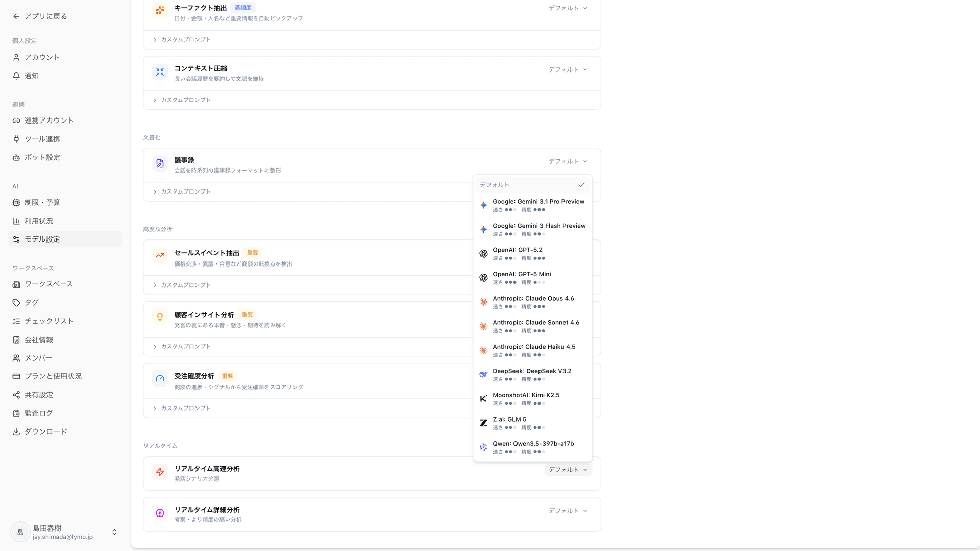Click the 顧客インサイト分析 lightbulb icon
Image resolution: width=980 pixels, height=551 pixels.
pyautogui.click(x=160, y=317)
